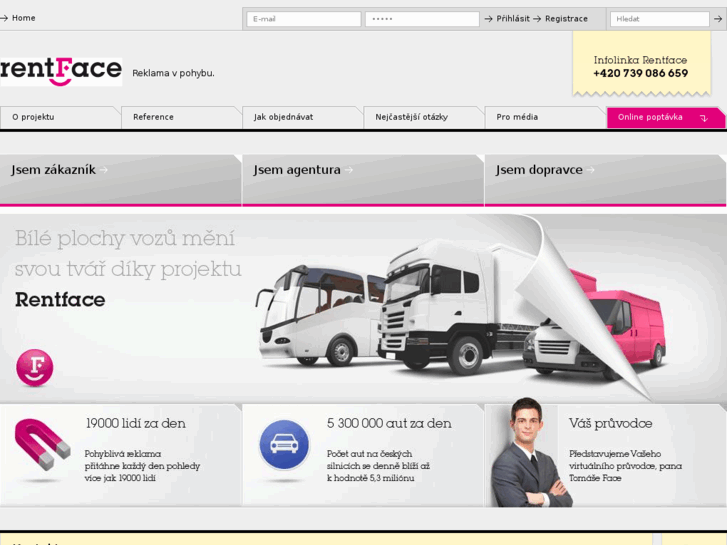This screenshot has height=545, width=727.
Task: Click the white bus image in banner
Action: click(320, 315)
